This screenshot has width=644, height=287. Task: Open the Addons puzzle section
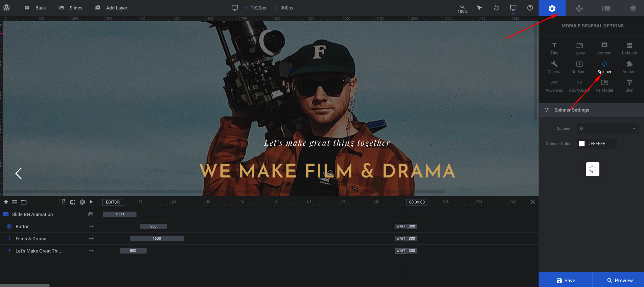pos(629,67)
